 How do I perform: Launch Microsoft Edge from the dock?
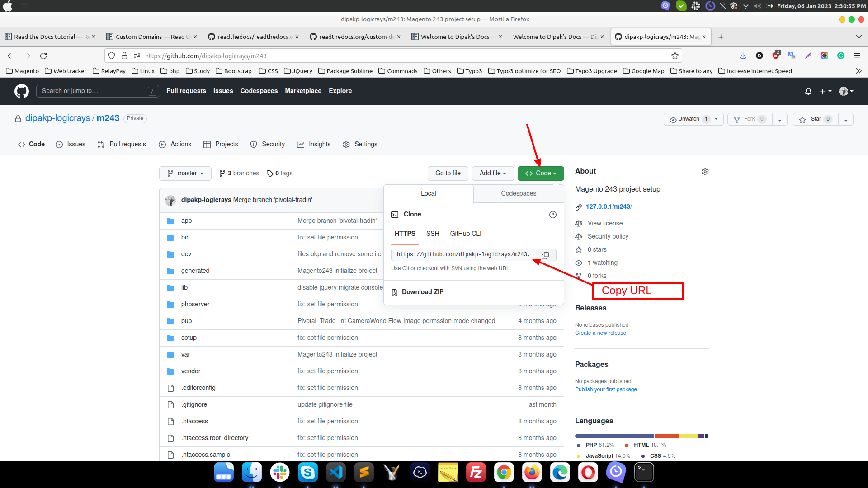tap(560, 473)
